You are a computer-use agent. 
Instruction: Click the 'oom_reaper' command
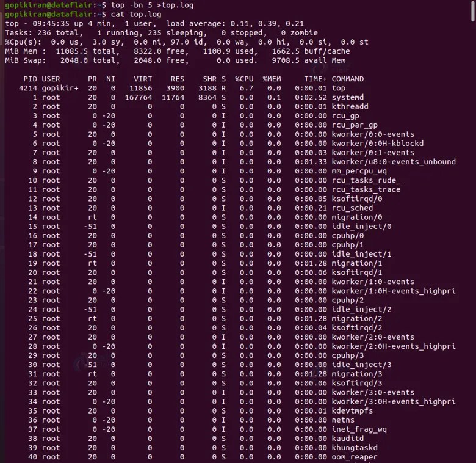[355, 457]
